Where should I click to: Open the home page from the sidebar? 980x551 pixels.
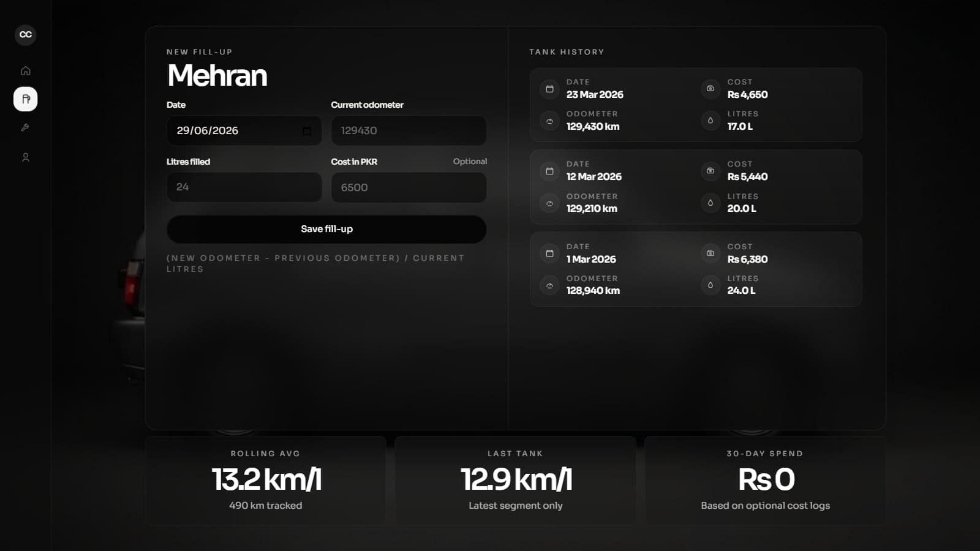25,70
